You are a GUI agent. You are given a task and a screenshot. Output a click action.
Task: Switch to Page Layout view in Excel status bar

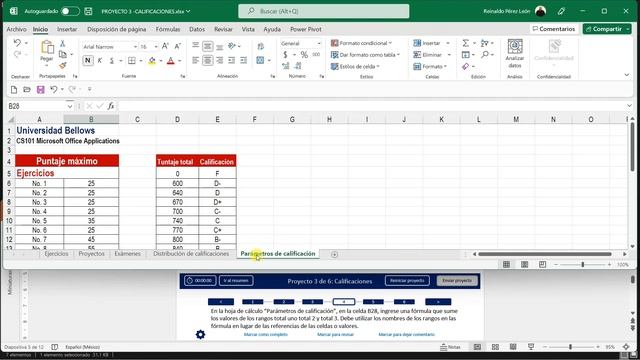click(x=524, y=264)
